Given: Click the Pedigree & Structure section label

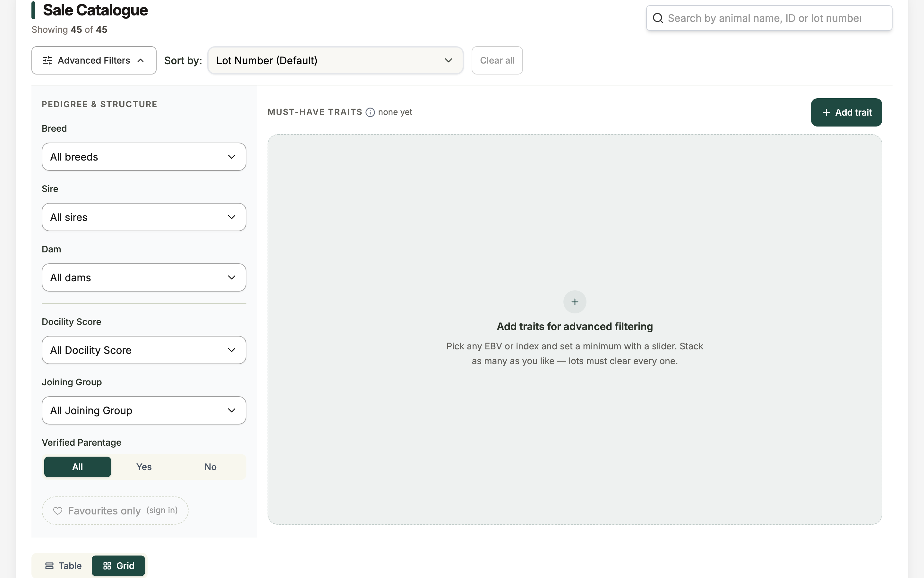Looking at the screenshot, I should (99, 104).
